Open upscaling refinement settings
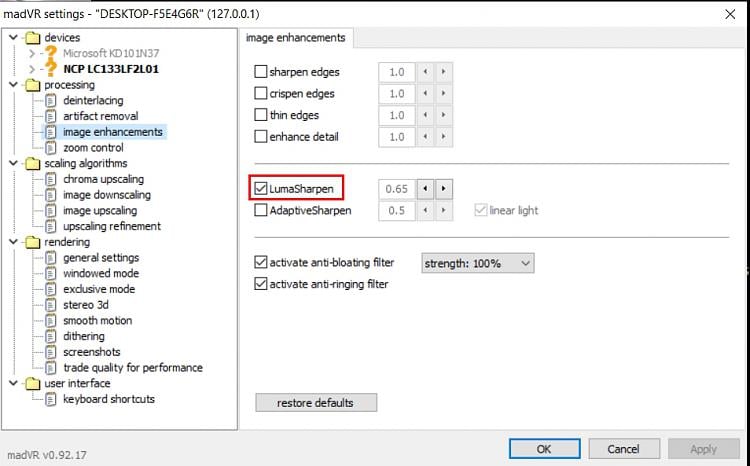This screenshot has width=750, height=466. pyautogui.click(x=112, y=226)
